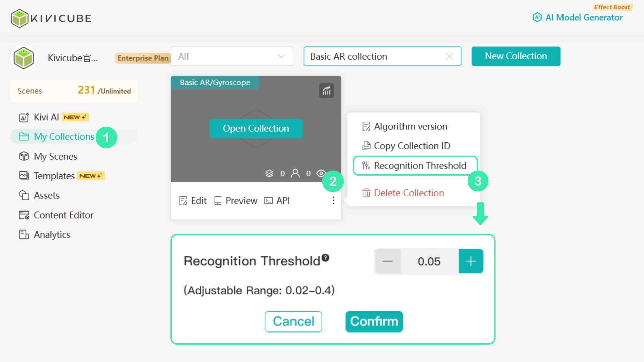The width and height of the screenshot is (644, 362).
Task: Choose Algorithm version from the menu
Action: (x=405, y=126)
